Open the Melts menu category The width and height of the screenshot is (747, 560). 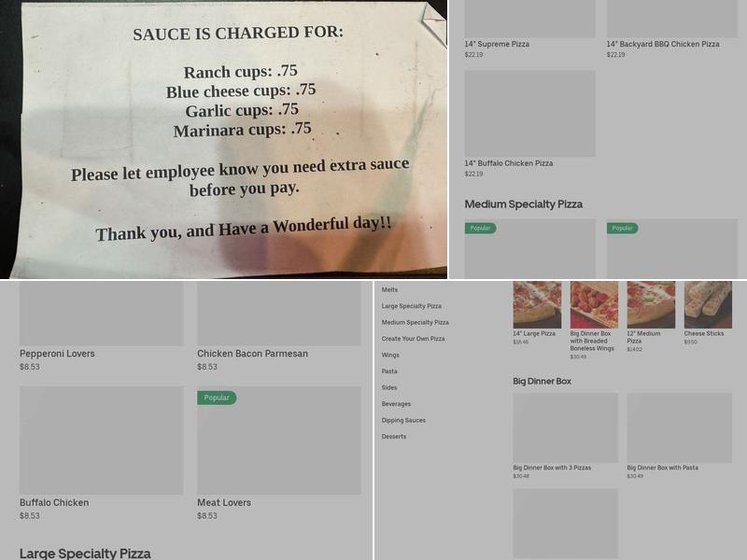pyautogui.click(x=389, y=289)
